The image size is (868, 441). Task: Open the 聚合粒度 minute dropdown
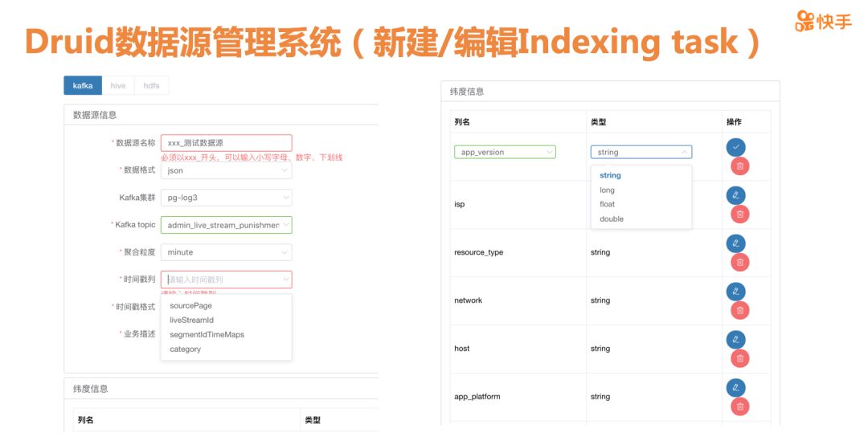[x=227, y=252]
